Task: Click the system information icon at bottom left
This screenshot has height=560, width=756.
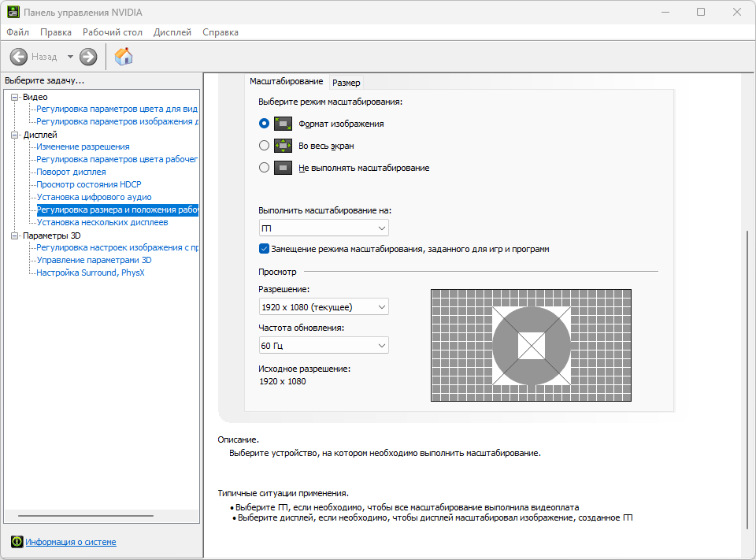Action: (x=17, y=542)
